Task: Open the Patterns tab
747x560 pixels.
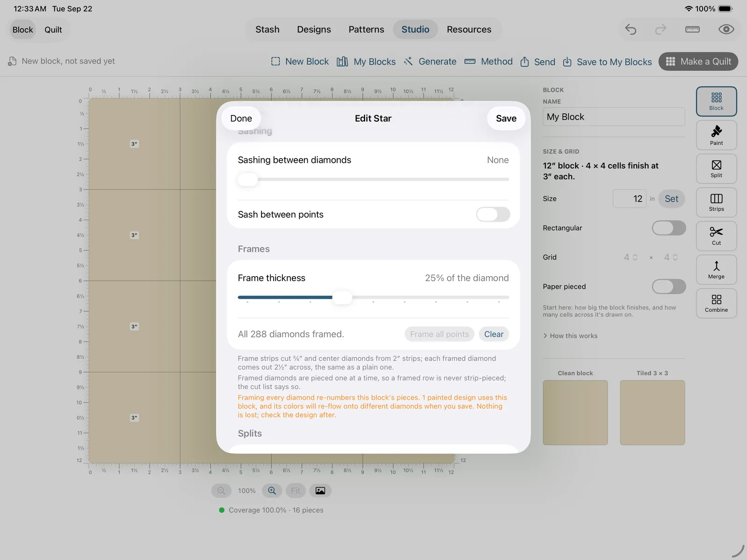Action: (x=366, y=29)
